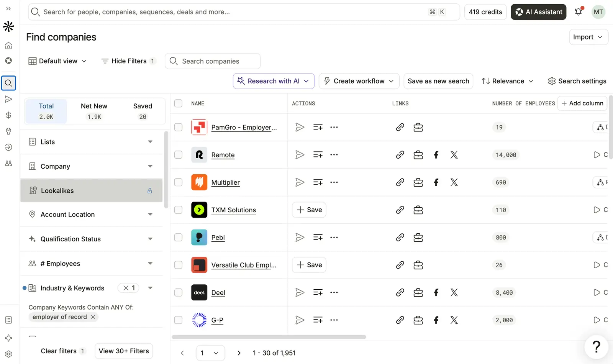
Task: Select the G-P row checkbox
Action: (178, 320)
